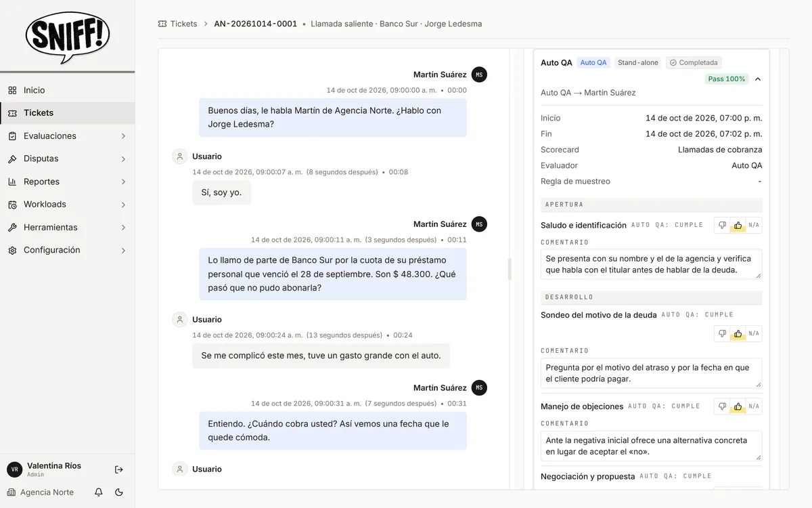Screen dimensions: 812x508
Task: Click MS avatar on 09:00:31 message
Action: pos(479,388)
